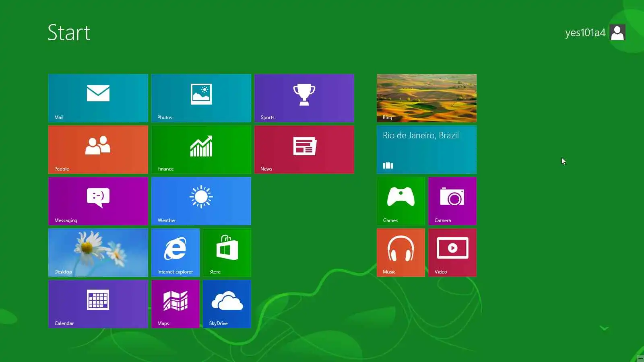Launch the Music headphones tile
This screenshot has width=644, height=362.
click(401, 253)
